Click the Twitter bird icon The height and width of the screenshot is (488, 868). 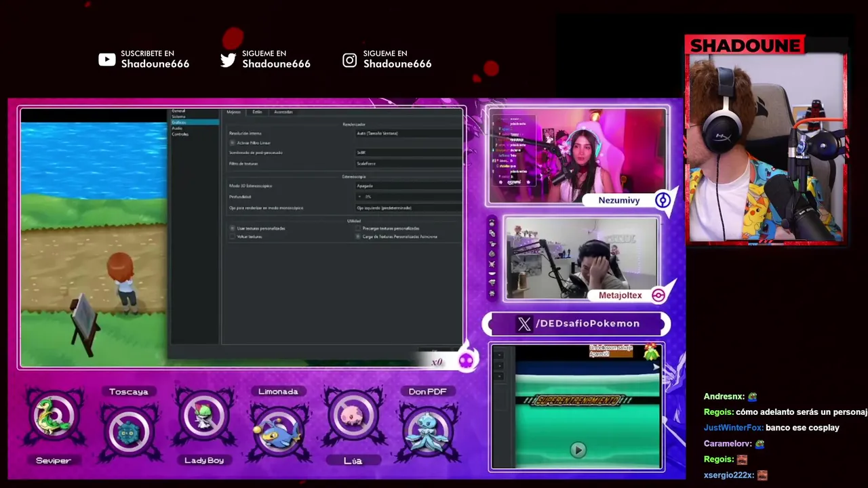(x=229, y=60)
